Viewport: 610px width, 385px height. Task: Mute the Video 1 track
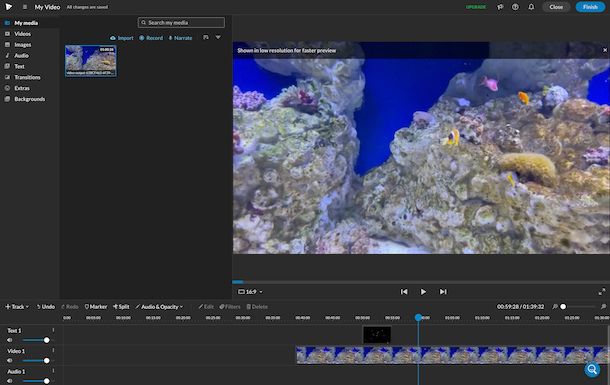tap(10, 361)
